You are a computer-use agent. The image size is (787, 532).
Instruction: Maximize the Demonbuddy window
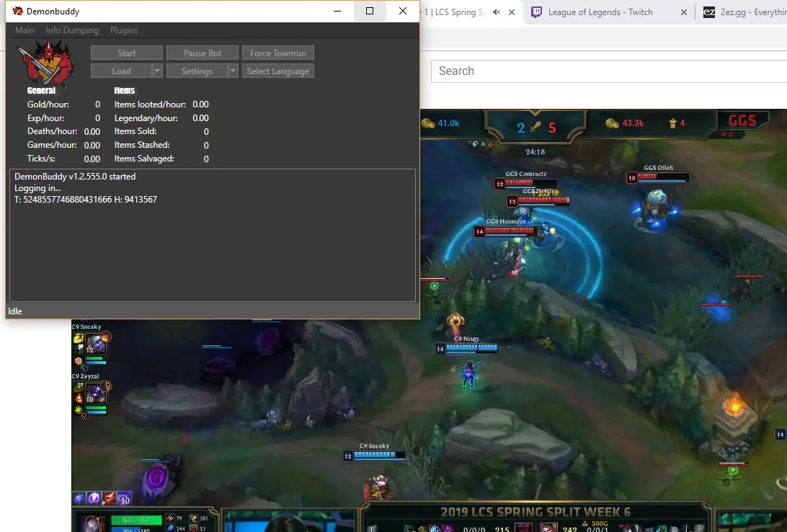tap(370, 11)
